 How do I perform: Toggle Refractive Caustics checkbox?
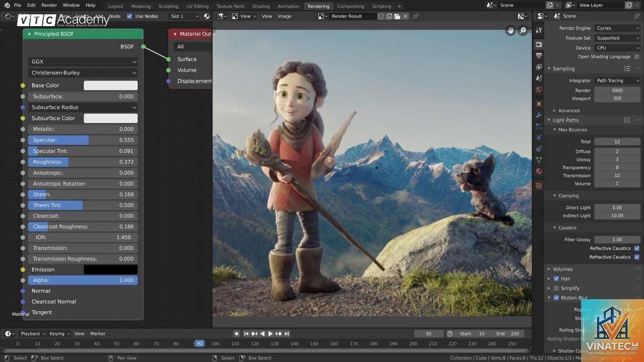[x=637, y=257]
